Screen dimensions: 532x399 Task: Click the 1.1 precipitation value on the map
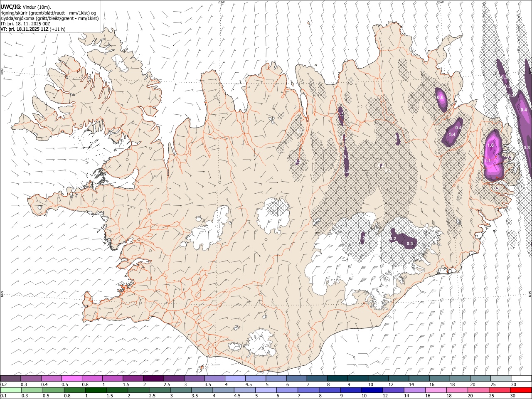click(488, 160)
